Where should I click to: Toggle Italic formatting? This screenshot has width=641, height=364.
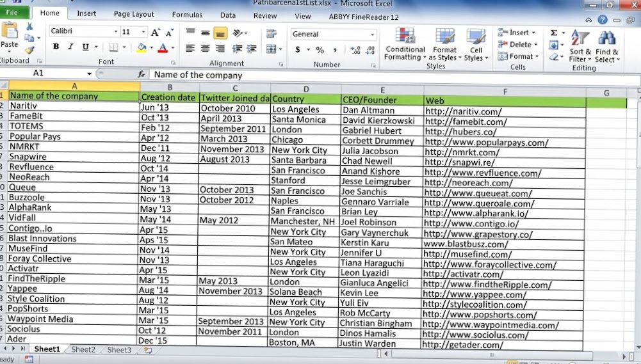[x=70, y=47]
